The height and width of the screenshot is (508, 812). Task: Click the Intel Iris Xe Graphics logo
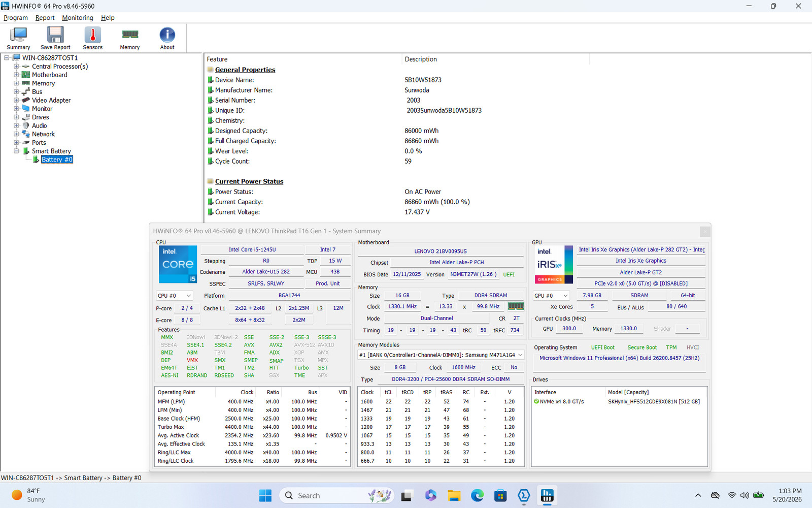pyautogui.click(x=554, y=264)
